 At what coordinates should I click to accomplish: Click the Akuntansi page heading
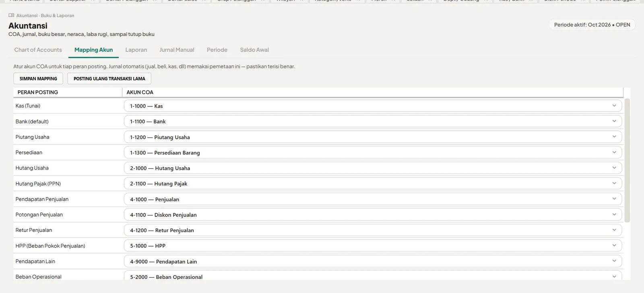[28, 25]
